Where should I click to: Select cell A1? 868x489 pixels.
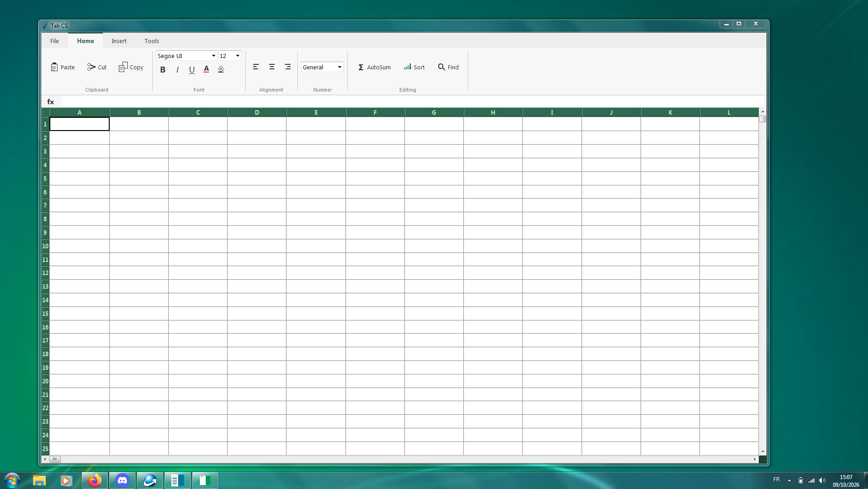coord(79,124)
